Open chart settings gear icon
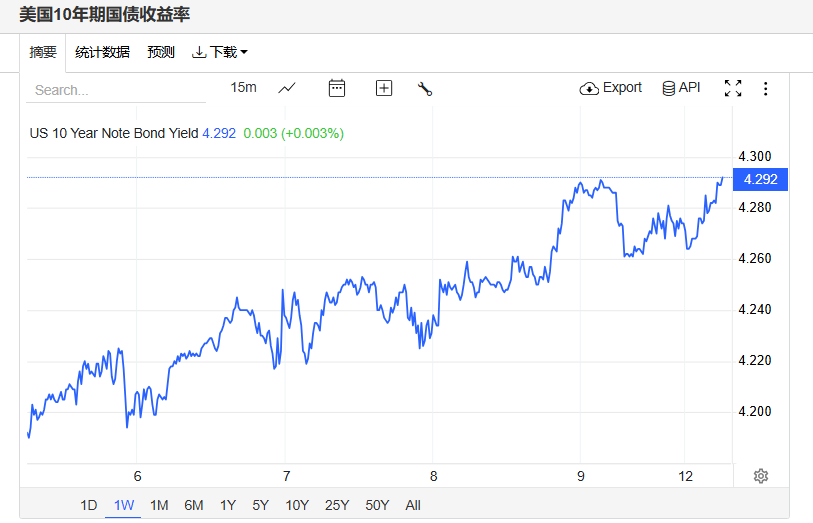813x523 pixels. coord(761,476)
